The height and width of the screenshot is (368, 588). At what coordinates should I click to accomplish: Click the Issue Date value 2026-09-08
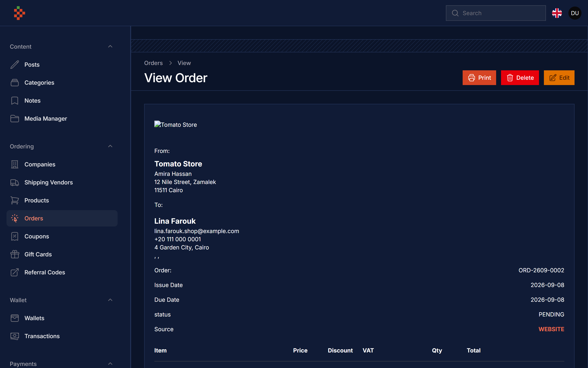(x=547, y=285)
